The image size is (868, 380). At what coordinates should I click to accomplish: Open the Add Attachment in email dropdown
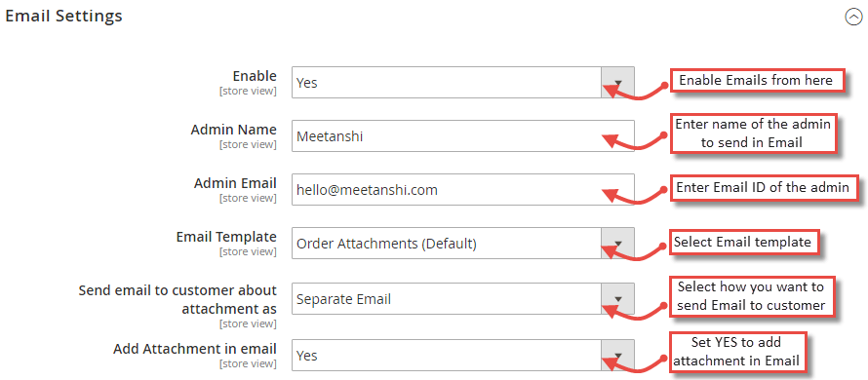coord(463,355)
